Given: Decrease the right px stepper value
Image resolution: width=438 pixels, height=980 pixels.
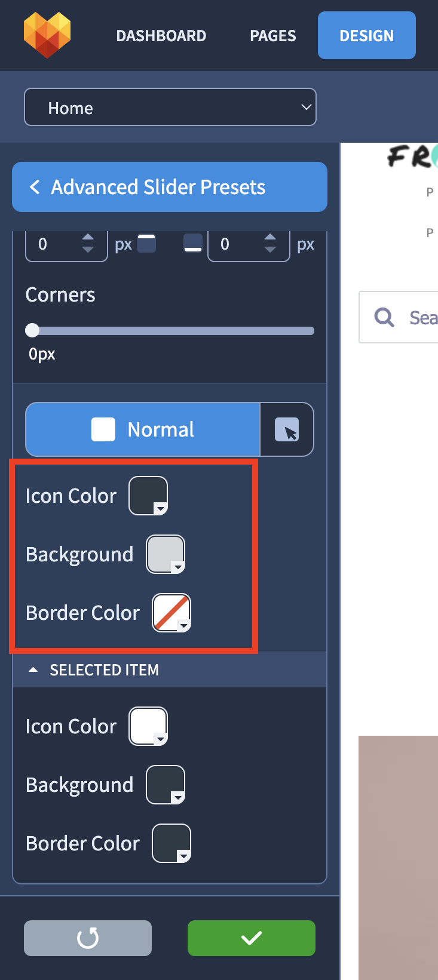Looking at the screenshot, I should tap(270, 250).
